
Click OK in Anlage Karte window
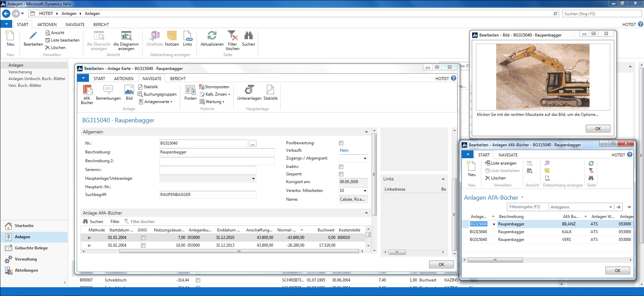click(441, 265)
